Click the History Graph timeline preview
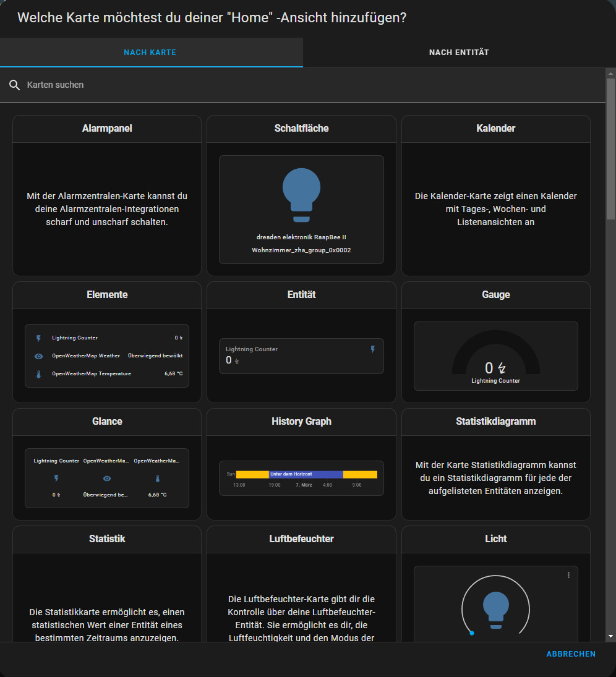 point(301,478)
